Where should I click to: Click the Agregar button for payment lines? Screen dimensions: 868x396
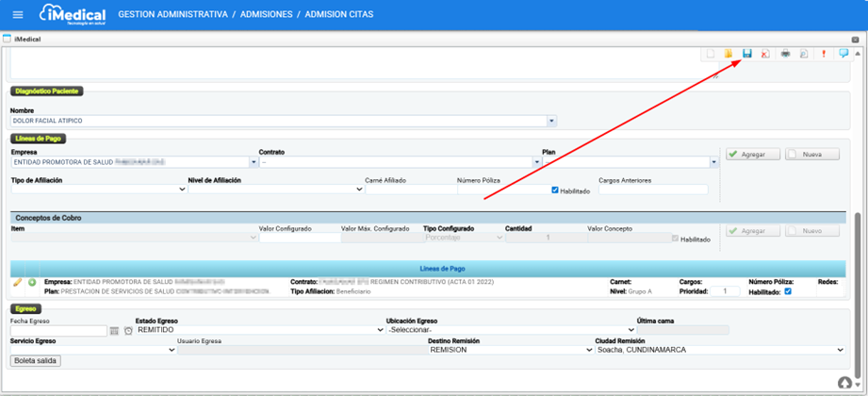coord(752,154)
